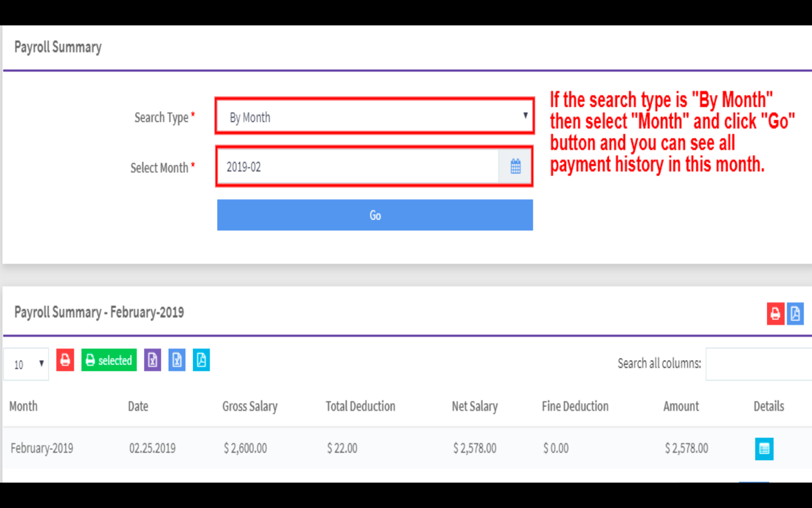The height and width of the screenshot is (508, 812).
Task: Focus the Search all columns box
Action: click(758, 364)
